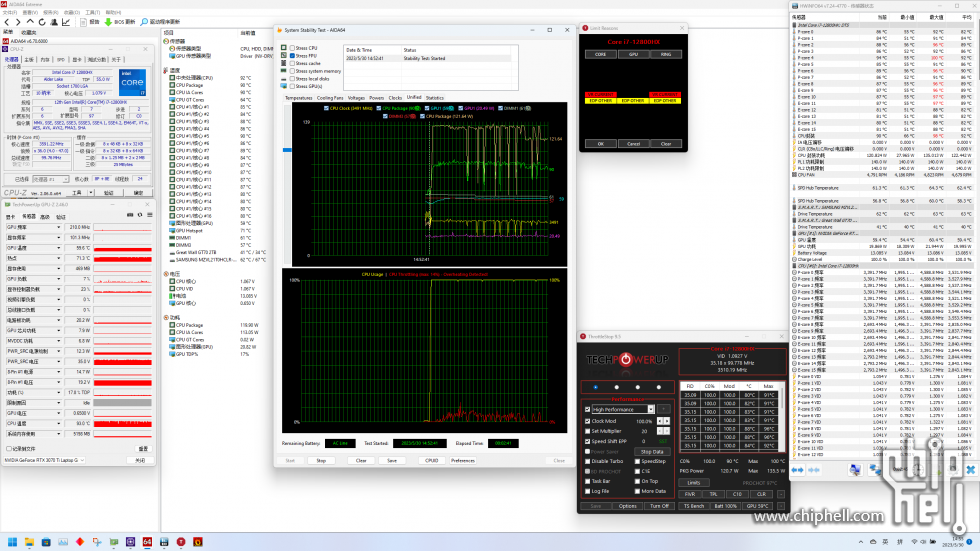Image resolution: width=980 pixels, height=551 pixels.
Task: Click the AIDA64 up-level arrow icon
Action: click(x=30, y=22)
